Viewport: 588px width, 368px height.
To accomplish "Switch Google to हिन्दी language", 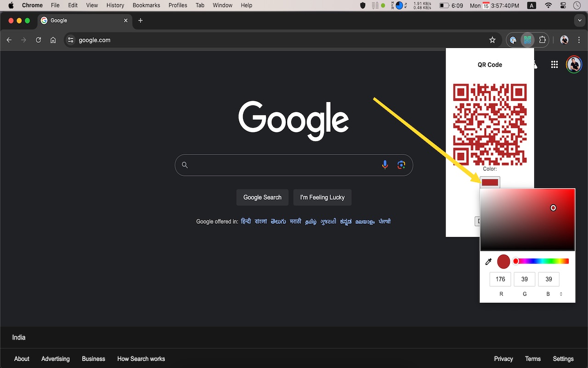I will [x=246, y=221].
